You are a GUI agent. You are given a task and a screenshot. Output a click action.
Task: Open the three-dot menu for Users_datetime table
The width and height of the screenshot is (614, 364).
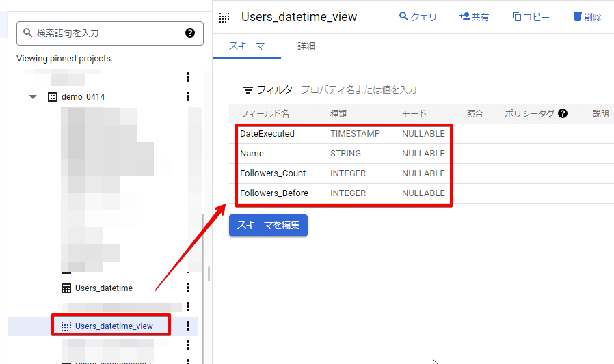coord(188,288)
